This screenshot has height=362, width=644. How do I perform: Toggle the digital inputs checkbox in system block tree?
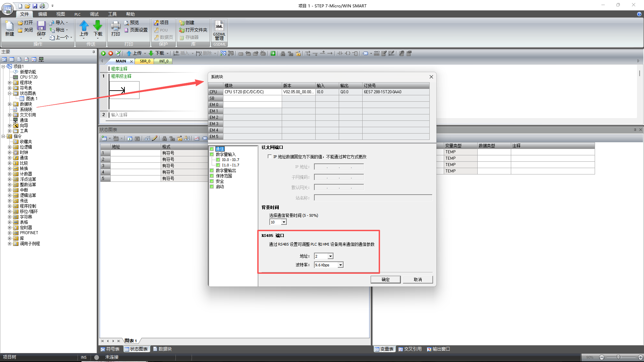212,154
